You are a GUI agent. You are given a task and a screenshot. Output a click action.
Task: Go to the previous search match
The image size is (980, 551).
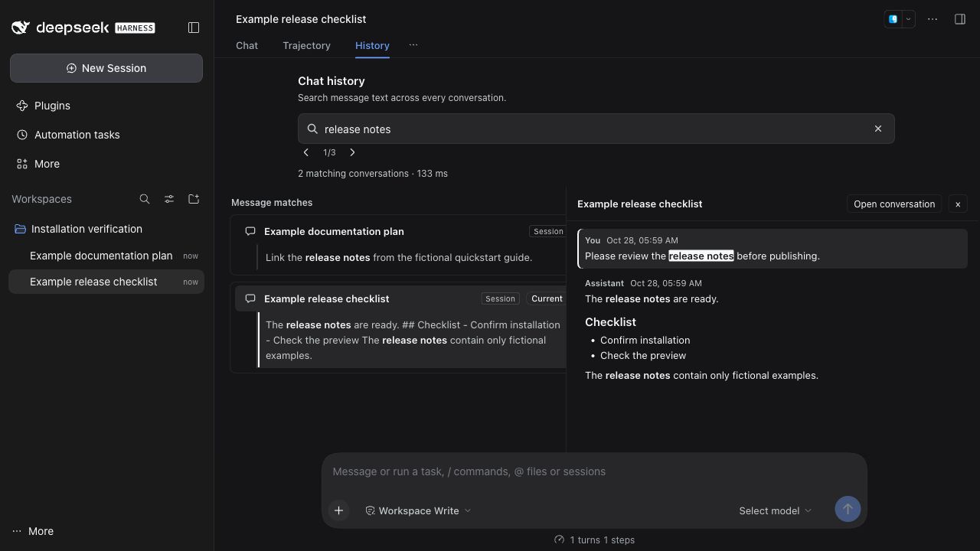[x=306, y=152]
